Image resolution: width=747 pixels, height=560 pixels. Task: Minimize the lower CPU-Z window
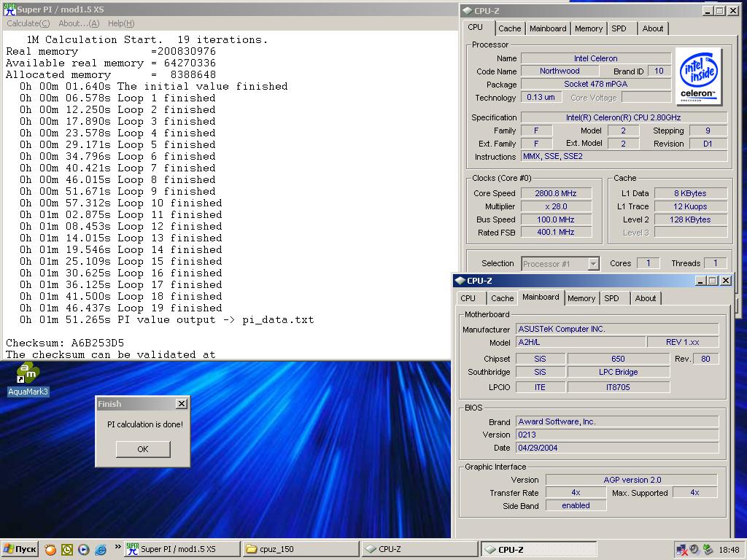700,281
